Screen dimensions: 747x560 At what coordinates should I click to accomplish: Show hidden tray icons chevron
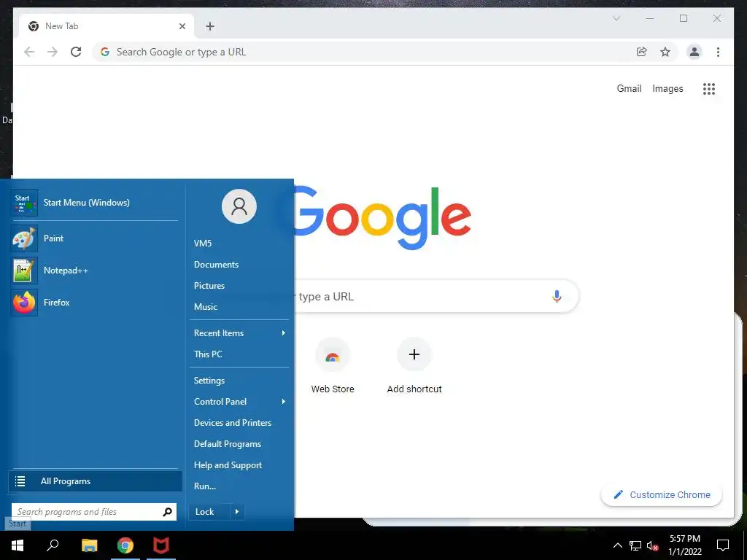pyautogui.click(x=617, y=545)
